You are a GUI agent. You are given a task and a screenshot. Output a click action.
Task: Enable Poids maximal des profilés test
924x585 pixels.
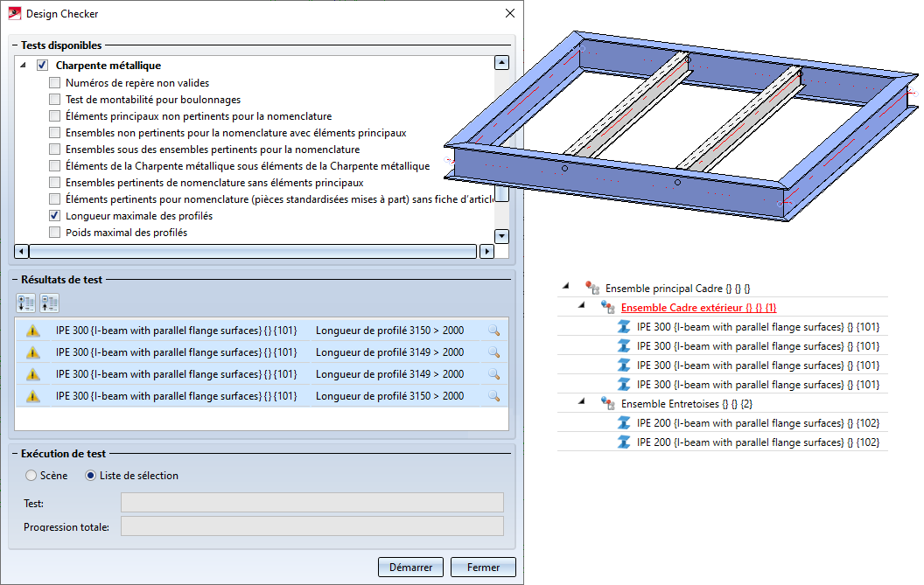coord(55,232)
